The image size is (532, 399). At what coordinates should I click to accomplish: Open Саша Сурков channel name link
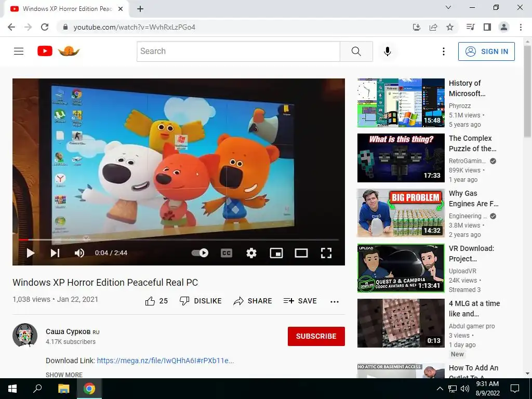pos(68,331)
